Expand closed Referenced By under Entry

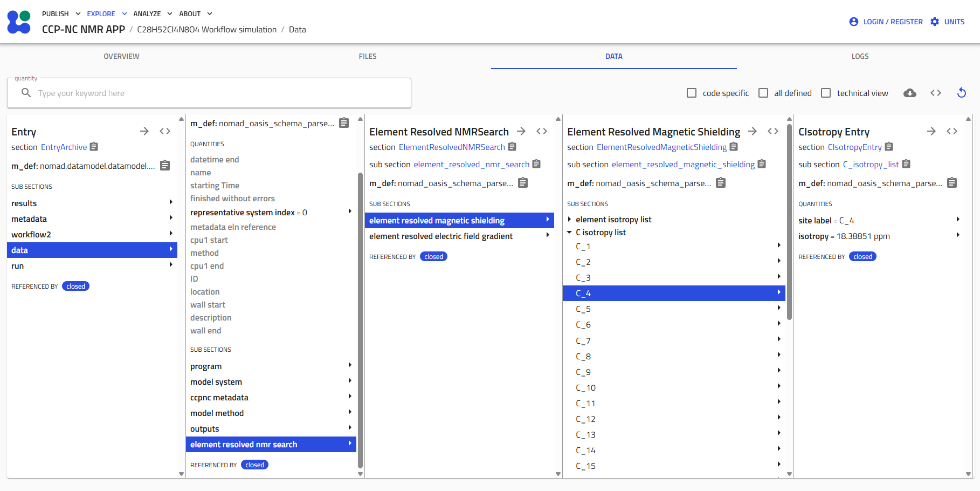click(x=75, y=287)
